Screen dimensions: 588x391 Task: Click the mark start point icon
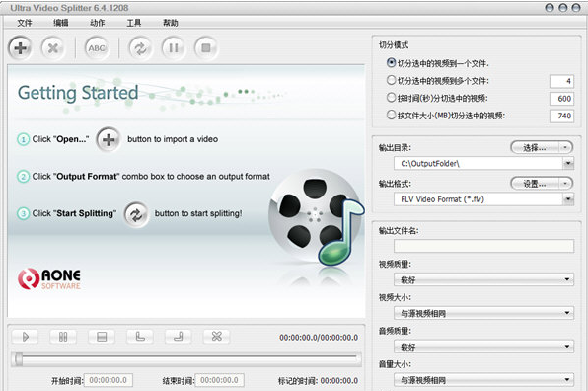coord(140,337)
